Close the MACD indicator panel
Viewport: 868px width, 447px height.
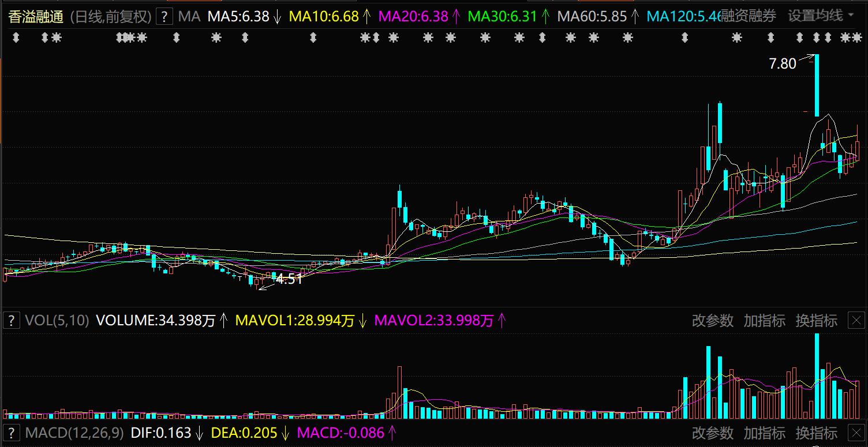click(x=856, y=432)
